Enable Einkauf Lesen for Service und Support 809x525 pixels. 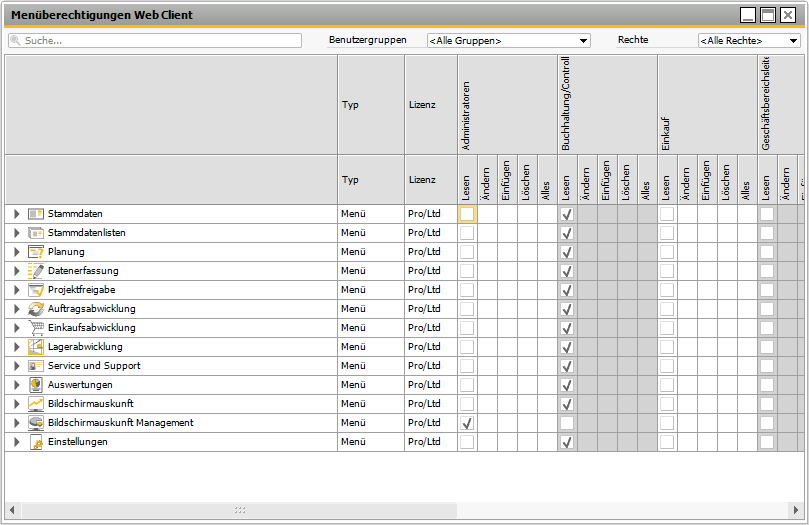click(667, 366)
